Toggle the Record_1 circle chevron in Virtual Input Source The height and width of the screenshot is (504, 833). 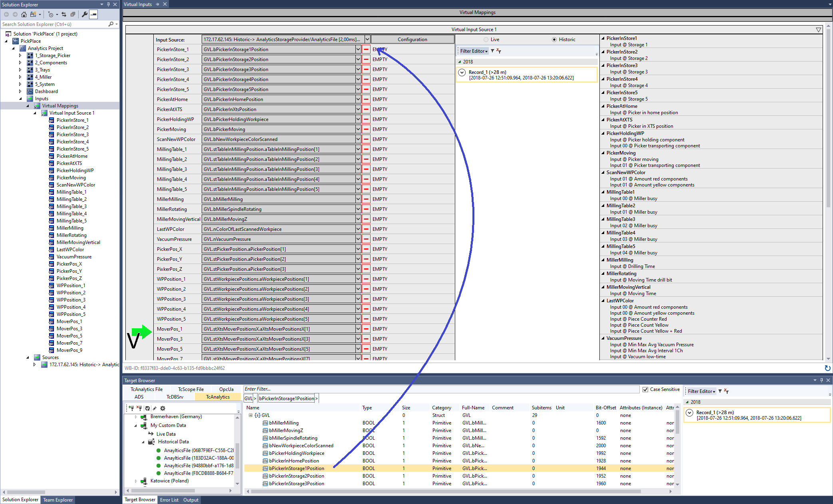[462, 72]
